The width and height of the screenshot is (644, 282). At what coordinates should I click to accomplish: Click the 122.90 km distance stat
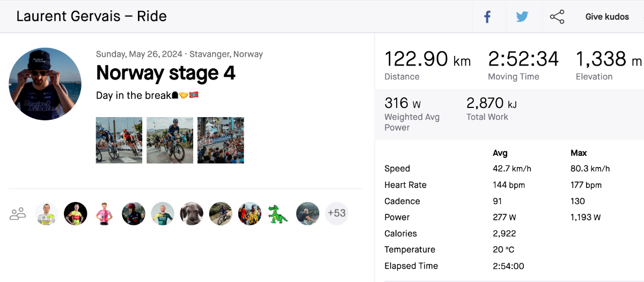[x=427, y=59]
